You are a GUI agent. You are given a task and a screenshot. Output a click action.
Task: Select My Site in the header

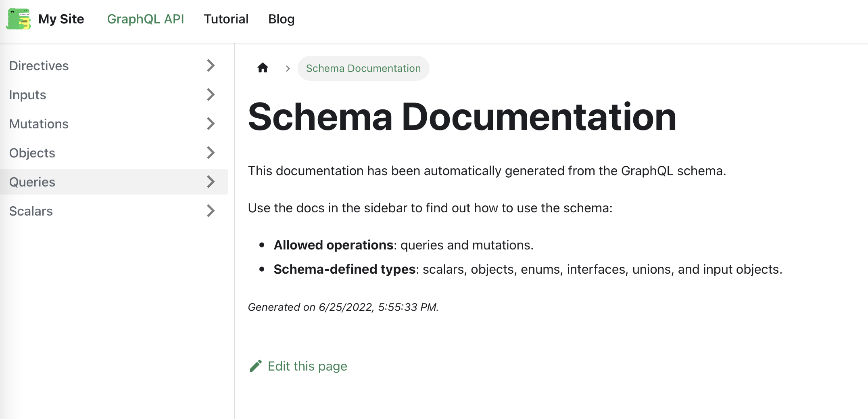[x=61, y=19]
